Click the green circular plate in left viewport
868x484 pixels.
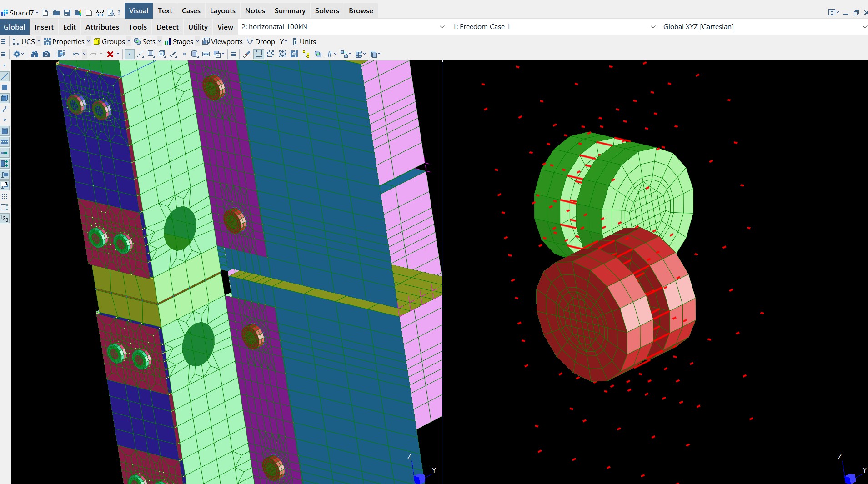pos(180,228)
